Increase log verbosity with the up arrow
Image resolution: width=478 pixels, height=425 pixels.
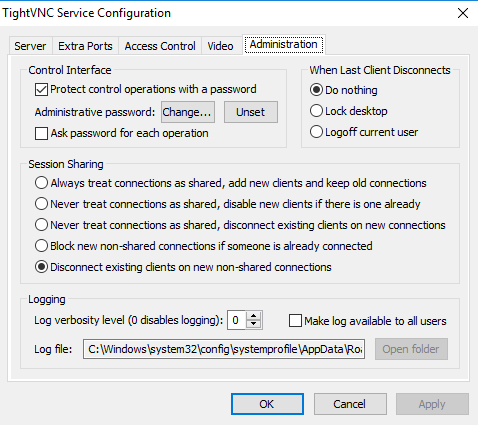point(254,316)
